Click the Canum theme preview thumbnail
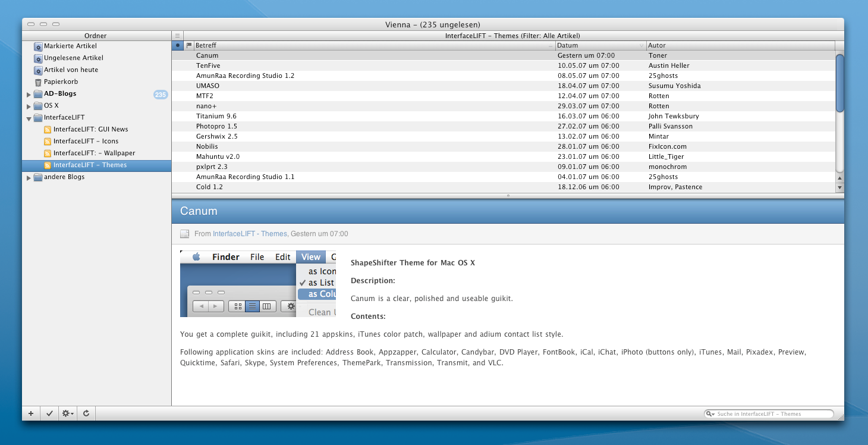 pos(258,284)
